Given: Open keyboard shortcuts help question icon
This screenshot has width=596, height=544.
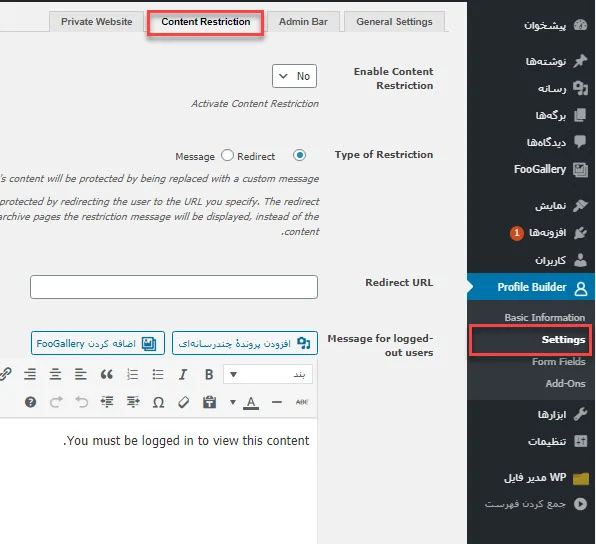Looking at the screenshot, I should click(x=30, y=402).
